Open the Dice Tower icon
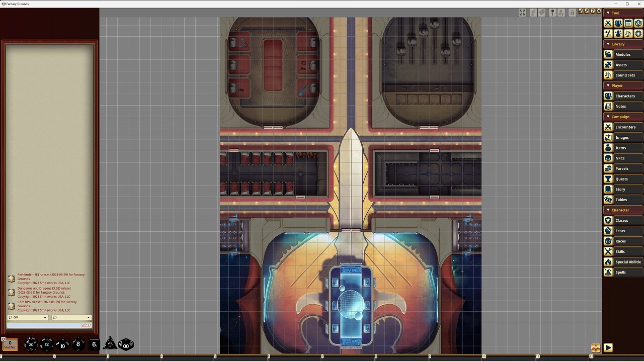Viewport: 644px width, 362px height. [x=638, y=23]
